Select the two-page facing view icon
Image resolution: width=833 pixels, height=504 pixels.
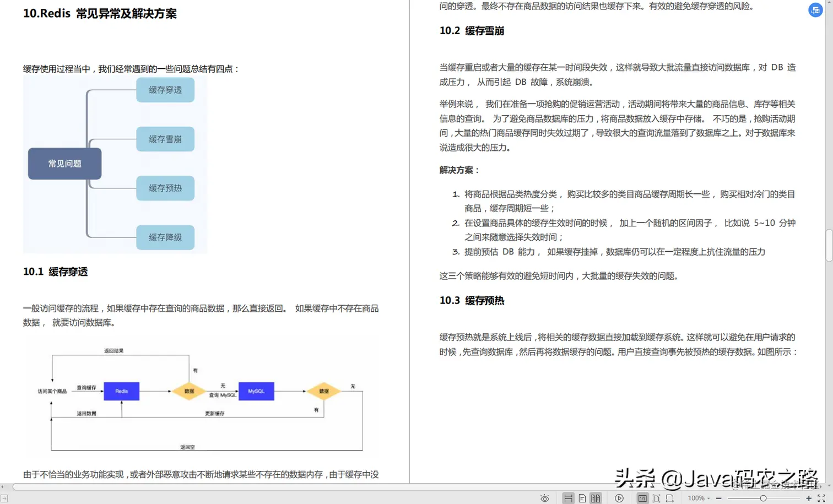click(596, 498)
